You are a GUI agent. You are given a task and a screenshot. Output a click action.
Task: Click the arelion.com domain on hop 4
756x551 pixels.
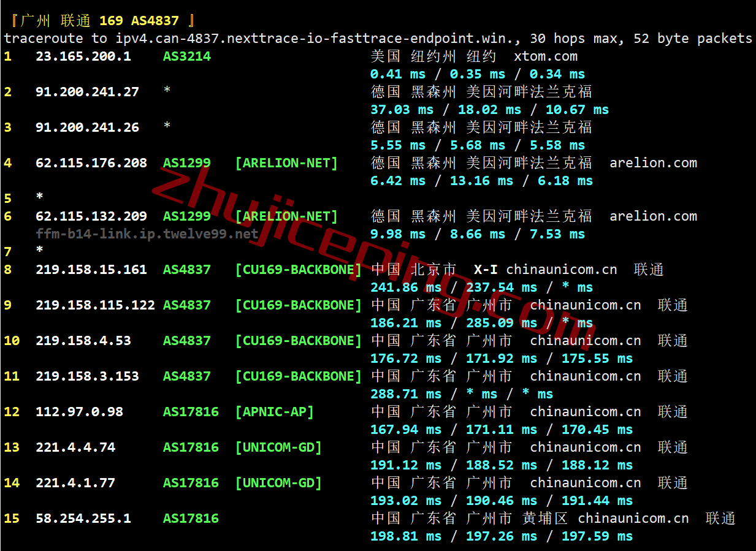(653, 163)
